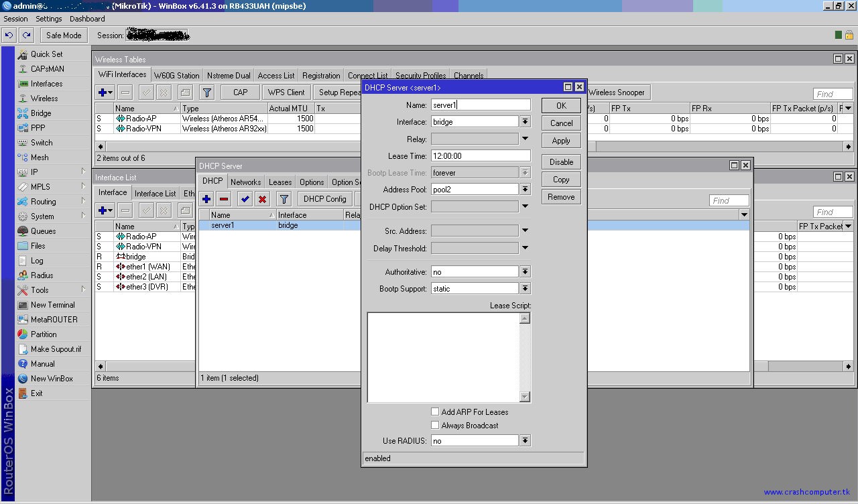
Task: Click Remove button in dialog
Action: click(561, 197)
